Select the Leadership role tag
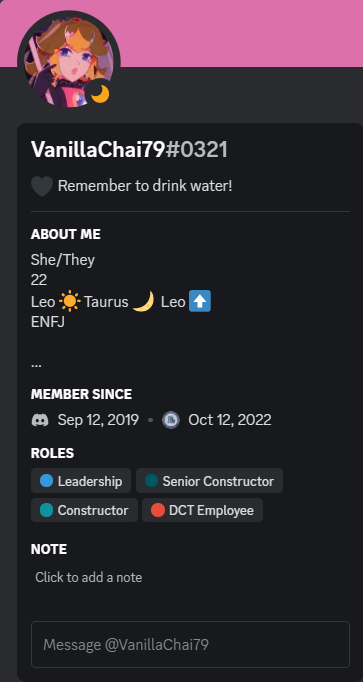This screenshot has width=363, height=682. click(x=81, y=481)
